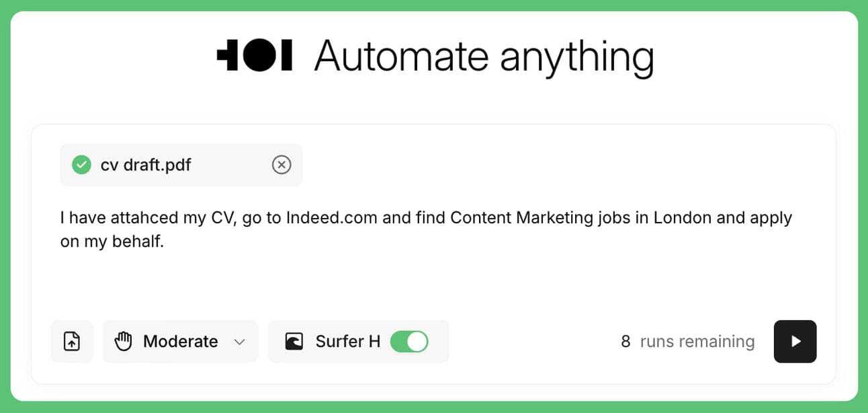Screen dimensions: 868x413
Task: Start the run with the play button
Action: pyautogui.click(x=795, y=341)
